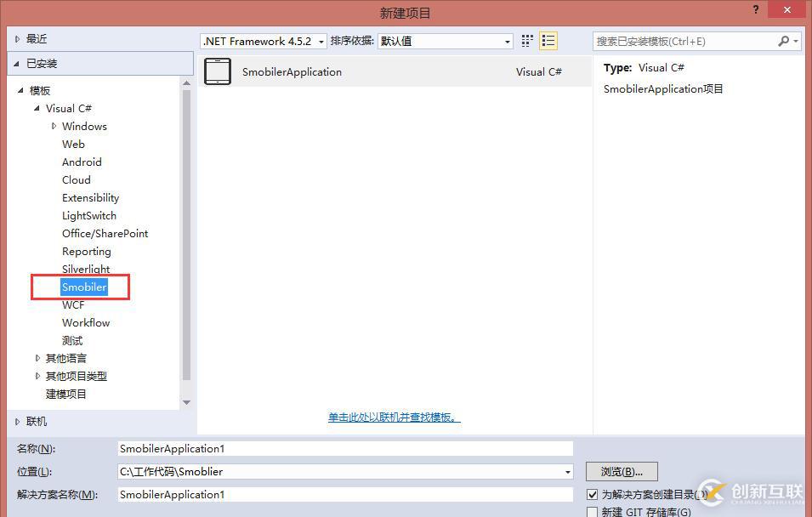Enable the new GIT repository checkbox
Viewport: 812px width, 517px height.
tap(593, 512)
